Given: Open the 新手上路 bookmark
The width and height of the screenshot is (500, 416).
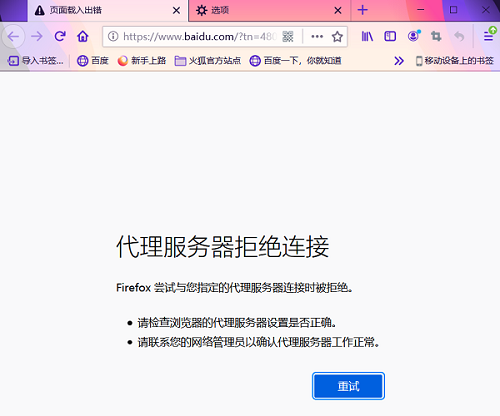Looking at the screenshot, I should tap(142, 61).
